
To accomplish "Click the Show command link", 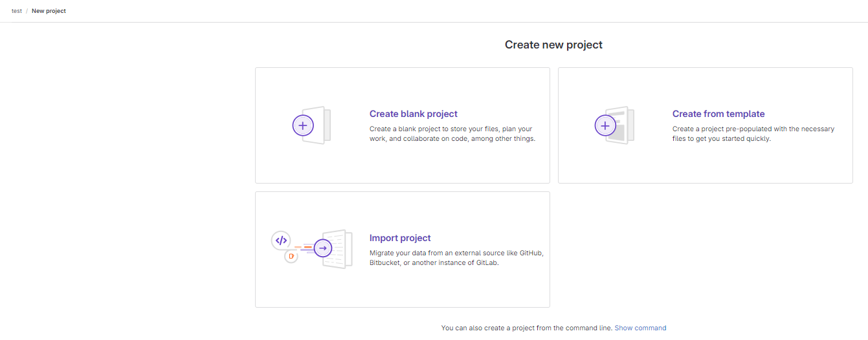I will pos(640,328).
